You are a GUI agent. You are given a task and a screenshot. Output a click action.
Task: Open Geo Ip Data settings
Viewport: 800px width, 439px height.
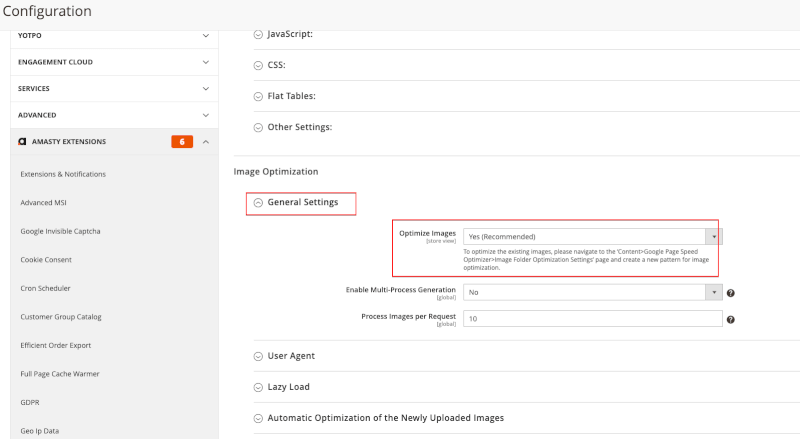(x=40, y=431)
